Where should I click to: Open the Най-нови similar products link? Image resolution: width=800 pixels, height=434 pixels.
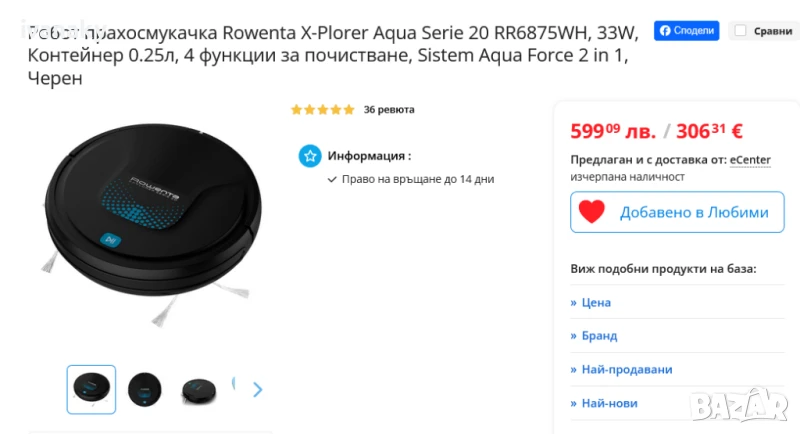[x=609, y=403]
